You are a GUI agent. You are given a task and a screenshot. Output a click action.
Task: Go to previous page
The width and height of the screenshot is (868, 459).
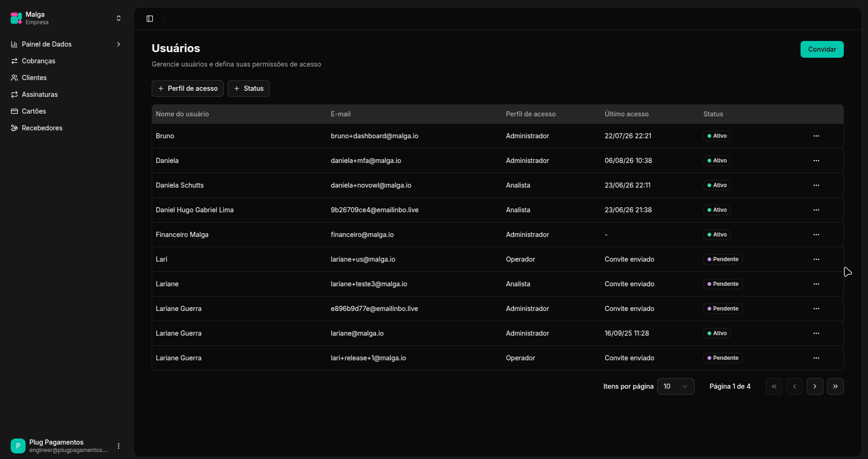(x=795, y=386)
